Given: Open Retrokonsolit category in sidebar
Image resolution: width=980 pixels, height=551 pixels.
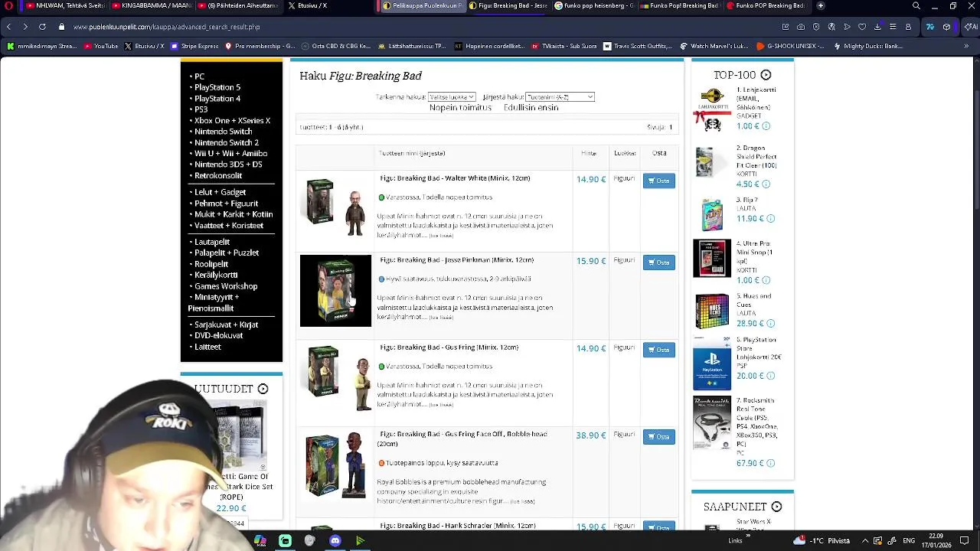Looking at the screenshot, I should point(218,175).
